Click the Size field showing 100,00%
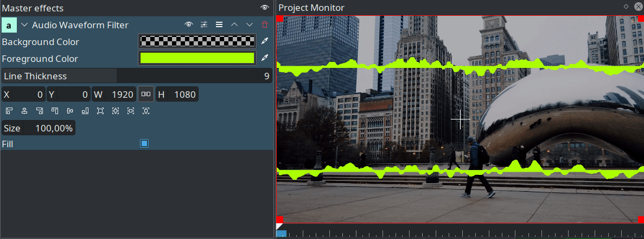This screenshot has height=239, width=644. pyautogui.click(x=39, y=128)
